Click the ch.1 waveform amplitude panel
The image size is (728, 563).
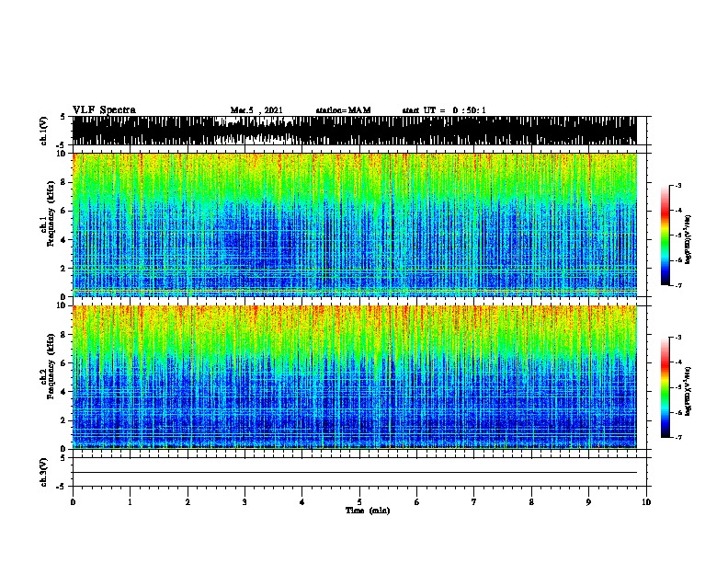[x=355, y=131]
